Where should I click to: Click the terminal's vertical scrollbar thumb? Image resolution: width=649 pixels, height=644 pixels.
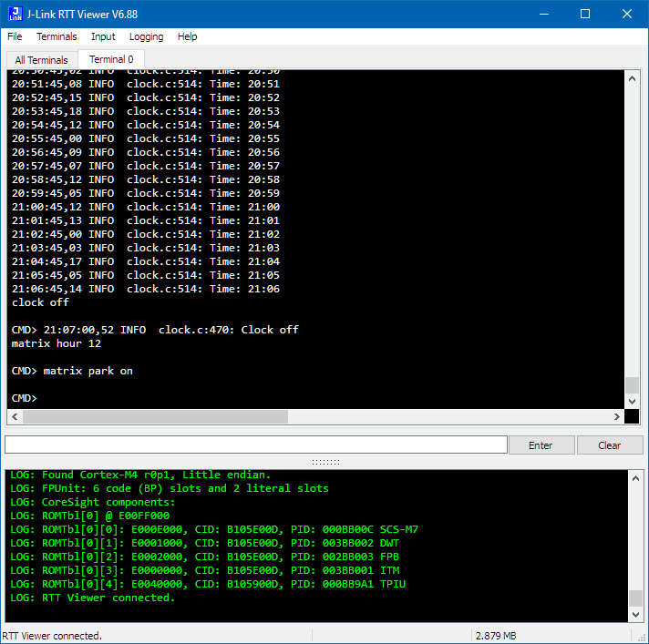(632, 385)
